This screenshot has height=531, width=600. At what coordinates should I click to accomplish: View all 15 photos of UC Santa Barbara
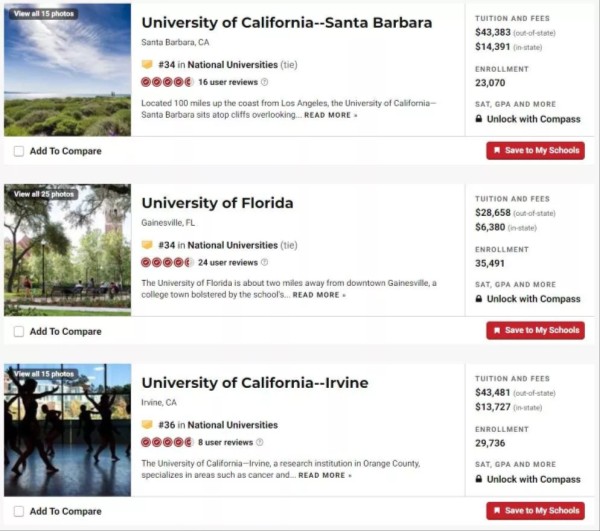pos(44,14)
